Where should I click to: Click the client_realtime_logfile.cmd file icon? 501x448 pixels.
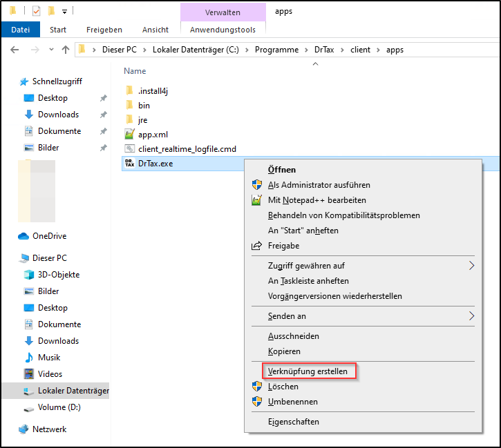129,148
